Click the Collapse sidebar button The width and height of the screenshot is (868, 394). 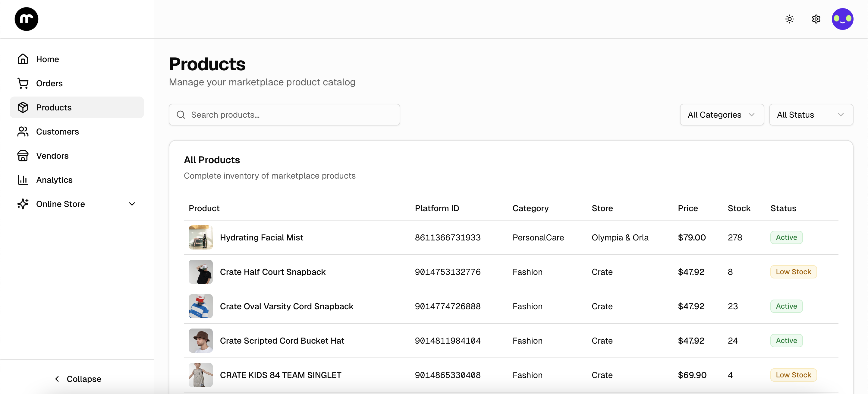[77, 379]
